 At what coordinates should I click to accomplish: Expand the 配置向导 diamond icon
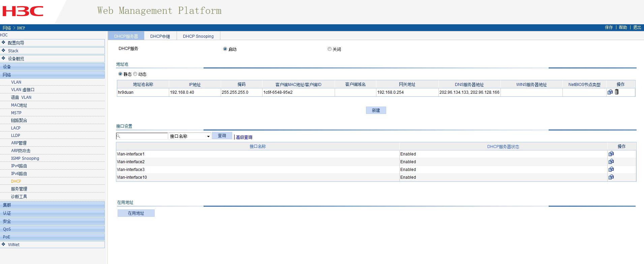tap(4, 42)
